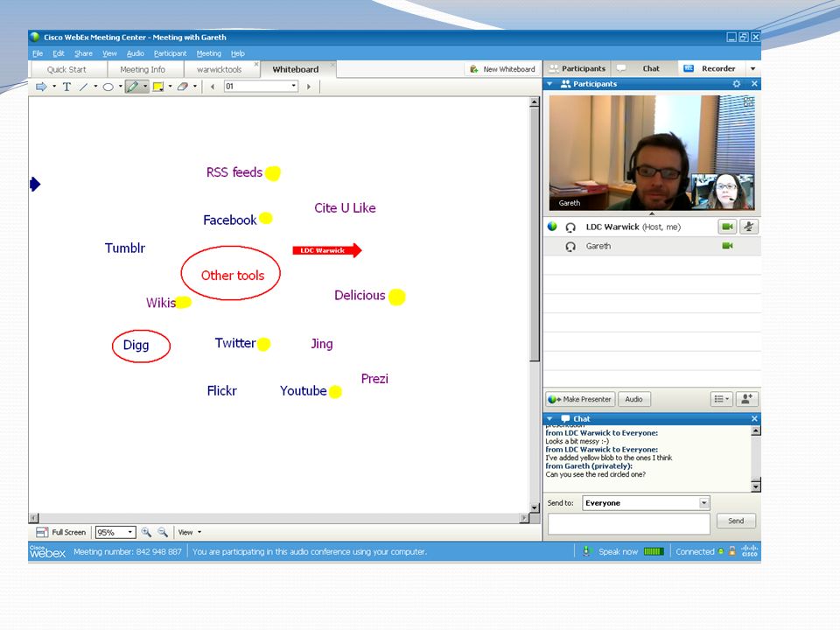Click the headset icon beside LDC Warwick
The height and width of the screenshot is (630, 840).
click(x=570, y=227)
